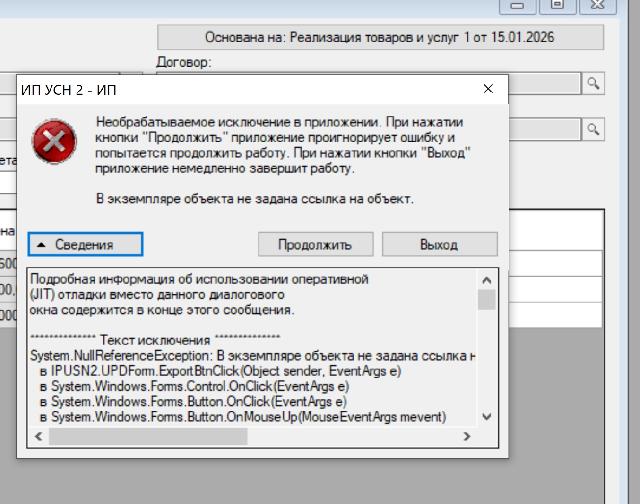The image size is (640, 504).
Task: Click the up arrow of the details scrollbar
Action: tap(486, 279)
